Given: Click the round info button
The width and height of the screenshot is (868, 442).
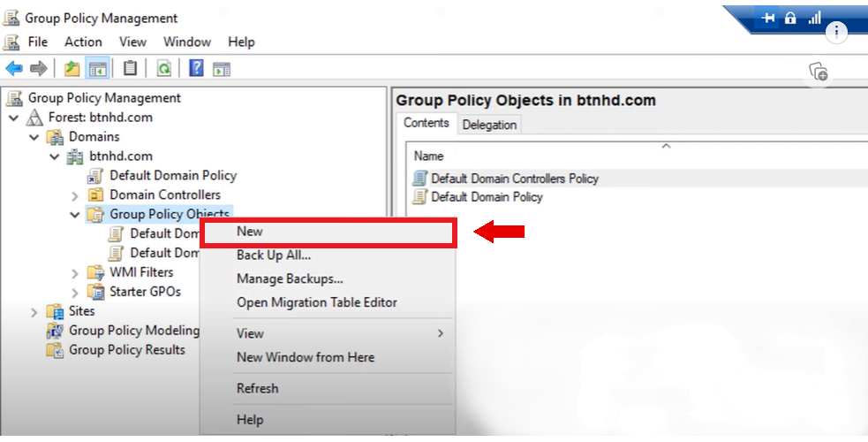Looking at the screenshot, I should (x=836, y=32).
